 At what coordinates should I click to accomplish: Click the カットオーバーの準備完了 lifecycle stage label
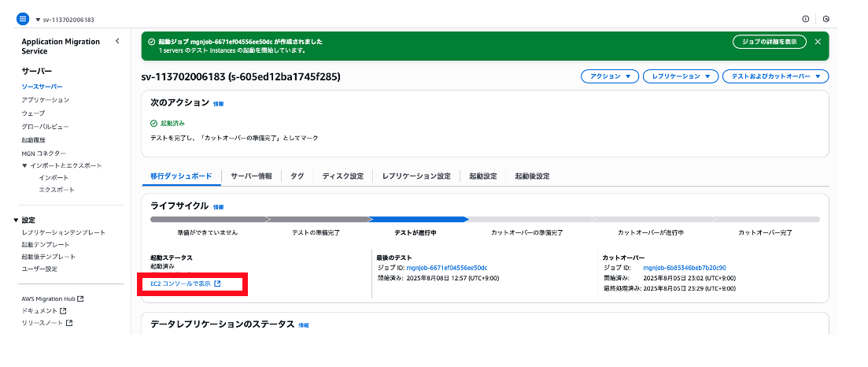point(527,233)
